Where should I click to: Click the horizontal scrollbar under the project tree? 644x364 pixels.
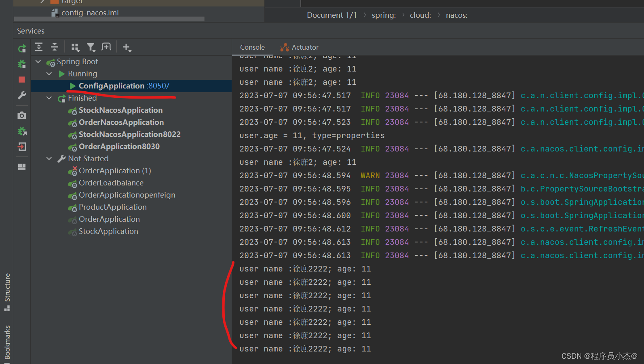click(109, 19)
